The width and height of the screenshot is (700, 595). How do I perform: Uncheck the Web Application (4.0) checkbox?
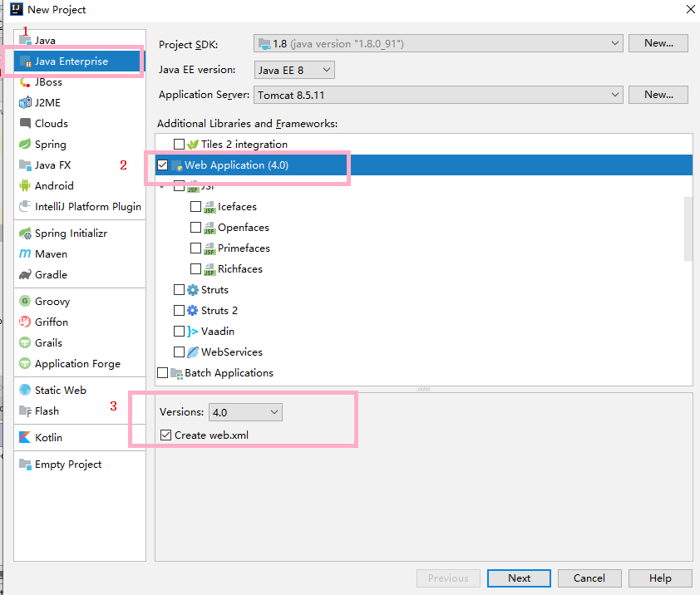tap(162, 165)
